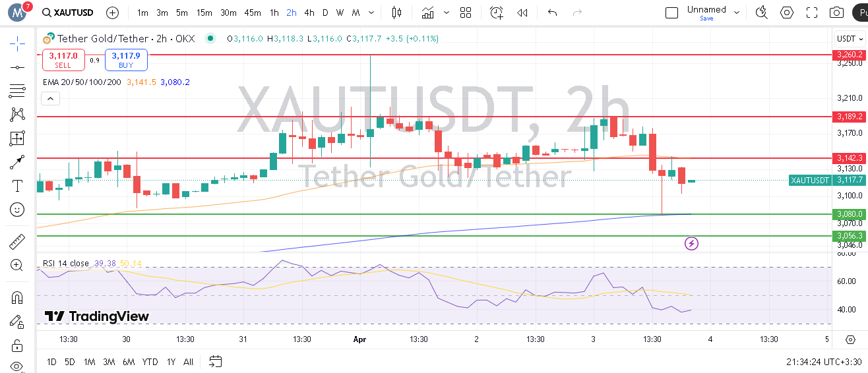Set date range to 5D
The width and height of the screenshot is (868, 373).
tap(70, 362)
